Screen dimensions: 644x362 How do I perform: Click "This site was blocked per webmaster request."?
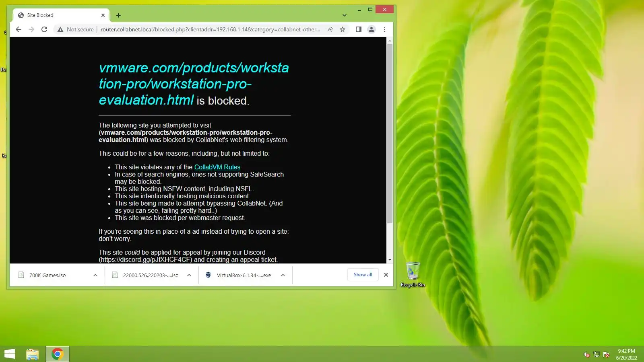(x=180, y=218)
